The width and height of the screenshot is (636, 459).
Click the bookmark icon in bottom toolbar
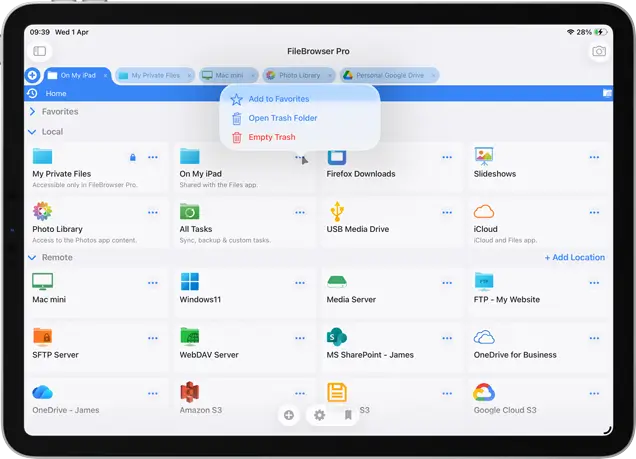(x=348, y=415)
